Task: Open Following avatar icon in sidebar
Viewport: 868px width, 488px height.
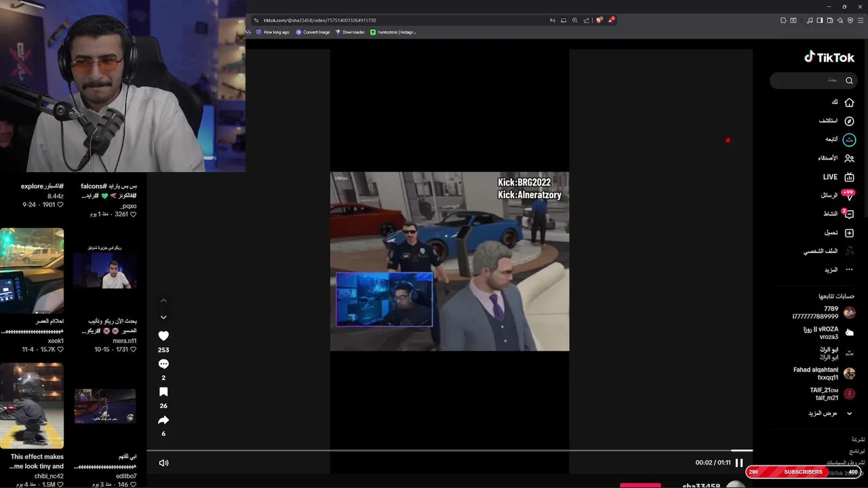Action: pos(849,140)
